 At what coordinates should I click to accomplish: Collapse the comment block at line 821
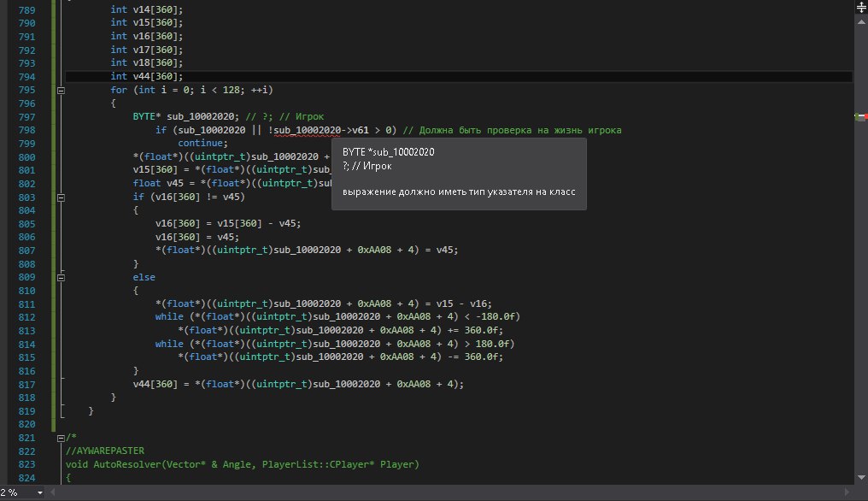(61, 437)
